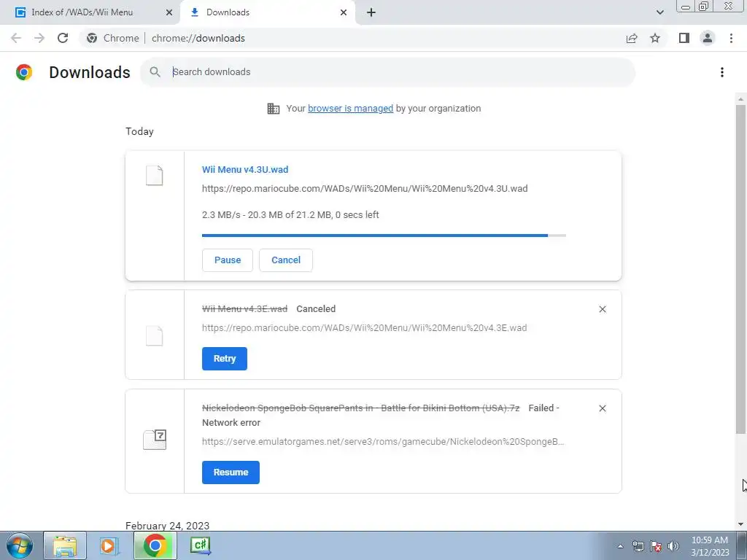The width and height of the screenshot is (747, 560).
Task: Open the Action Center flag icon
Action: (x=656, y=546)
